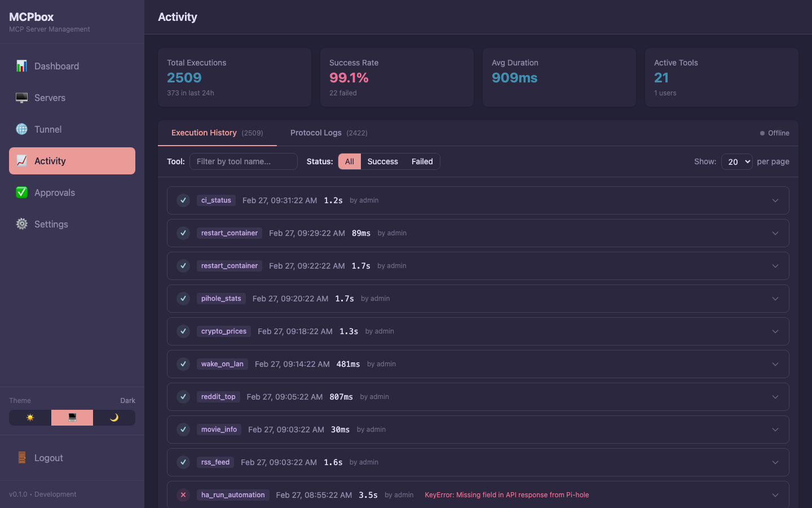Expand the ci_status execution entry
Image resolution: width=812 pixels, height=508 pixels.
coord(775,200)
